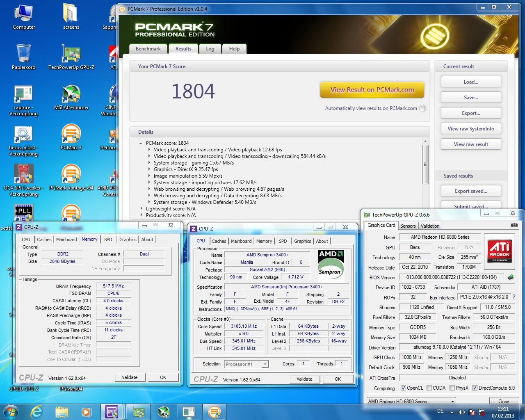Show hidden tray icons arrow
The width and height of the screenshot is (525, 420).
click(452, 412)
